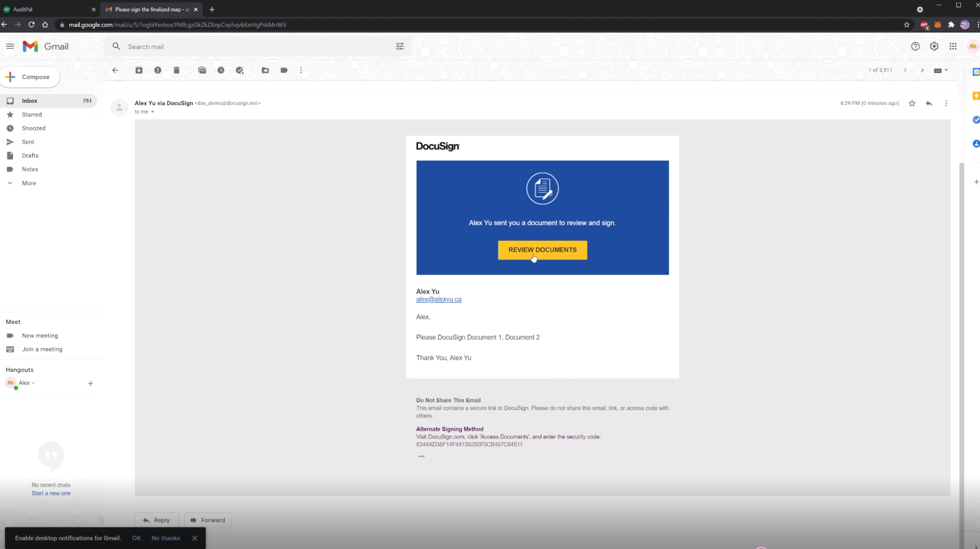Image resolution: width=980 pixels, height=549 pixels.
Task: Open the Move to folder icon
Action: (265, 70)
